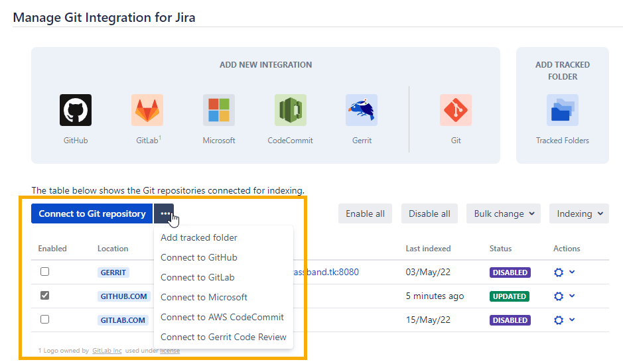
Task: Enable the GERRIT repository checkbox
Action: (x=45, y=272)
